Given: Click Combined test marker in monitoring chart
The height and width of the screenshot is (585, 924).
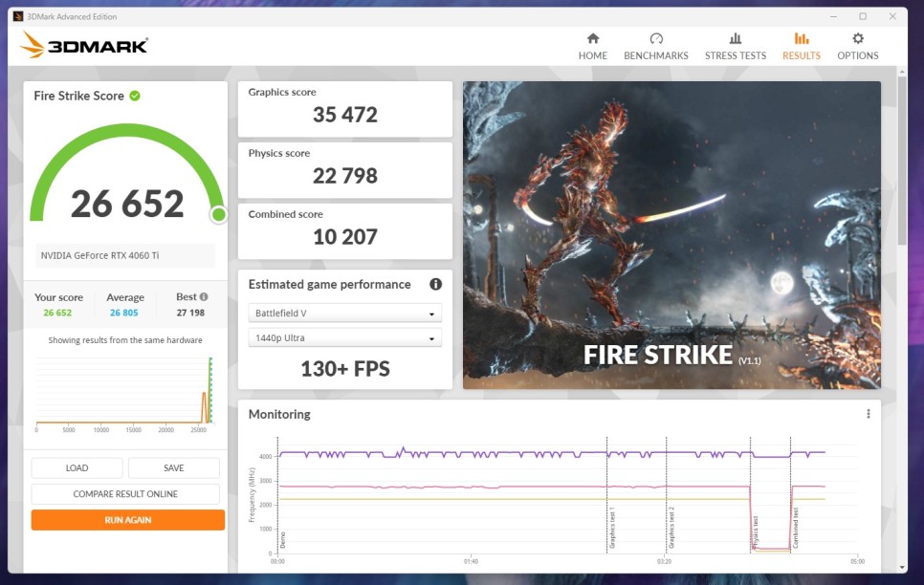Looking at the screenshot, I should point(796,528).
